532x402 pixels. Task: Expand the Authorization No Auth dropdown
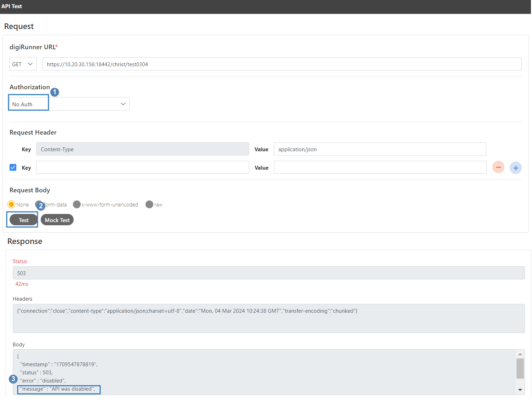(x=69, y=104)
